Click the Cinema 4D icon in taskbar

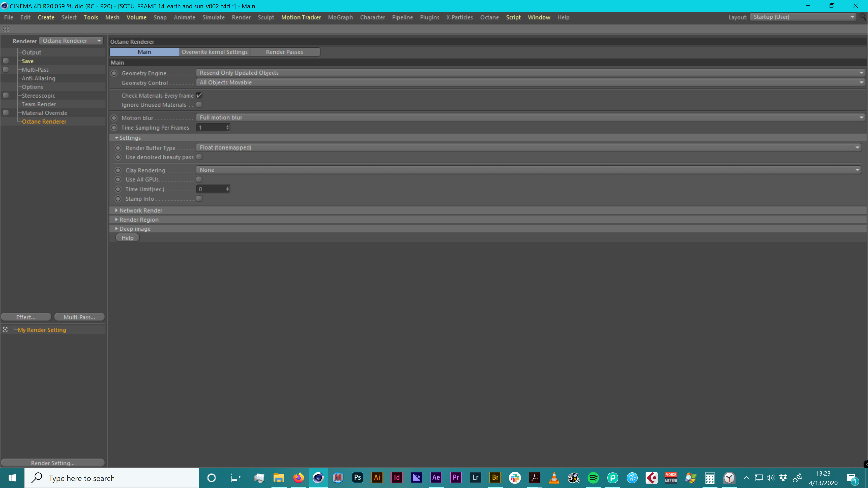coord(318,478)
